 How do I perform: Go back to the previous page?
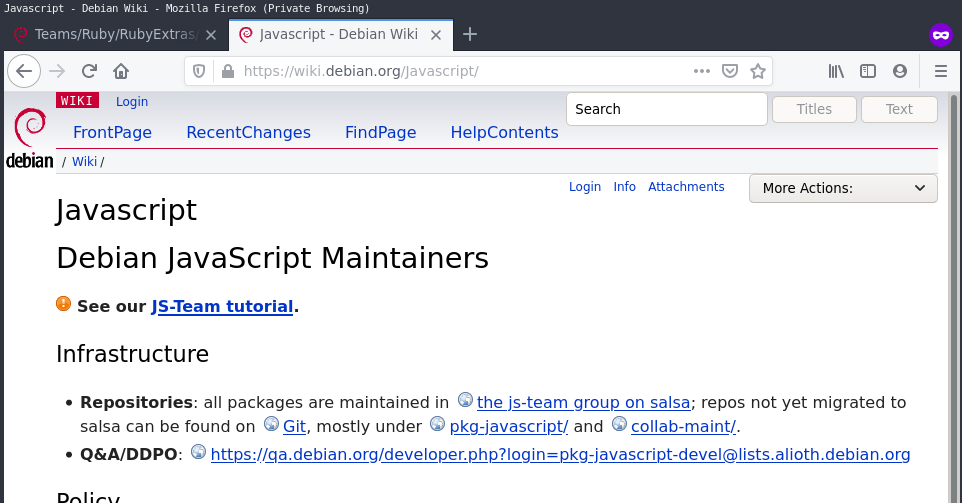coord(24,71)
